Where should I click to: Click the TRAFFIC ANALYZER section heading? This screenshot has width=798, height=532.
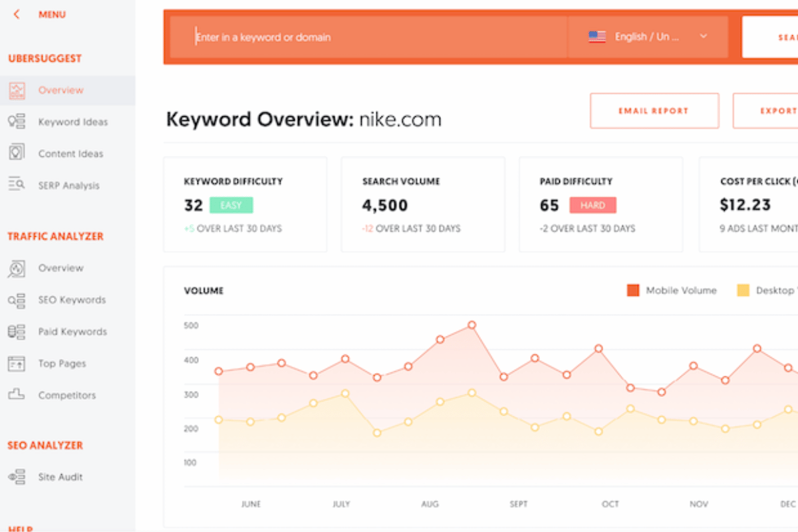[x=55, y=236]
